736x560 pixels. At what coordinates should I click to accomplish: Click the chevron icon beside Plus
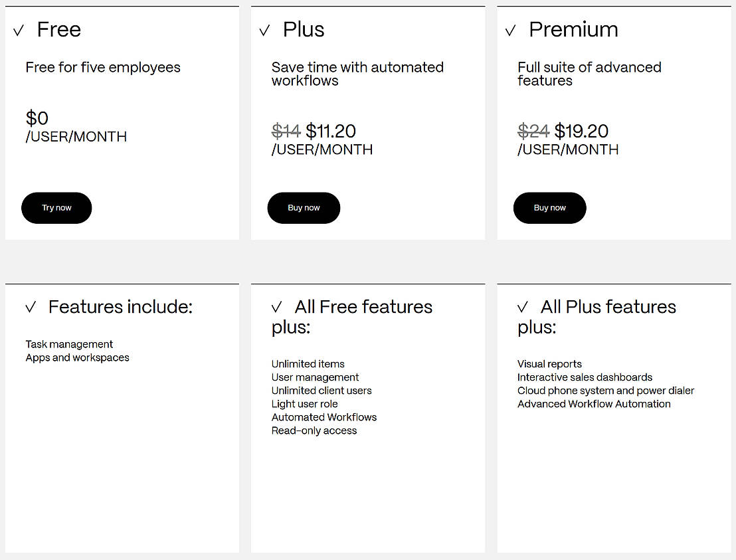point(264,31)
